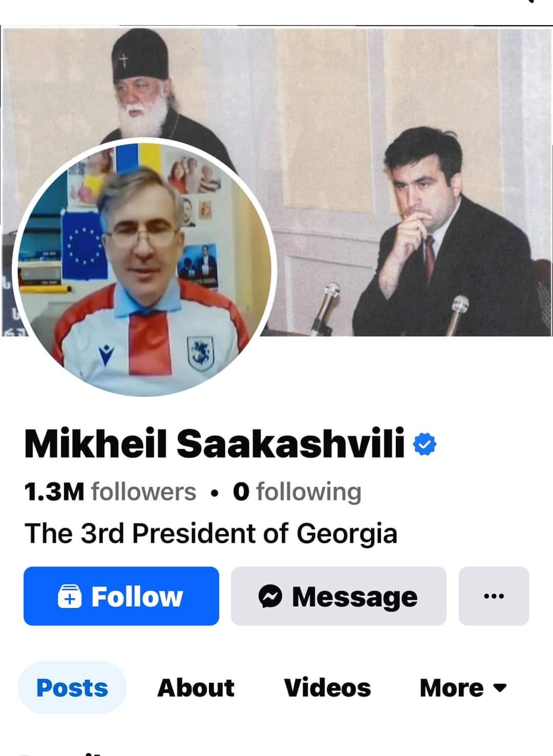Click the follow plus icon on the Follow button
The height and width of the screenshot is (756, 553).
tap(70, 597)
